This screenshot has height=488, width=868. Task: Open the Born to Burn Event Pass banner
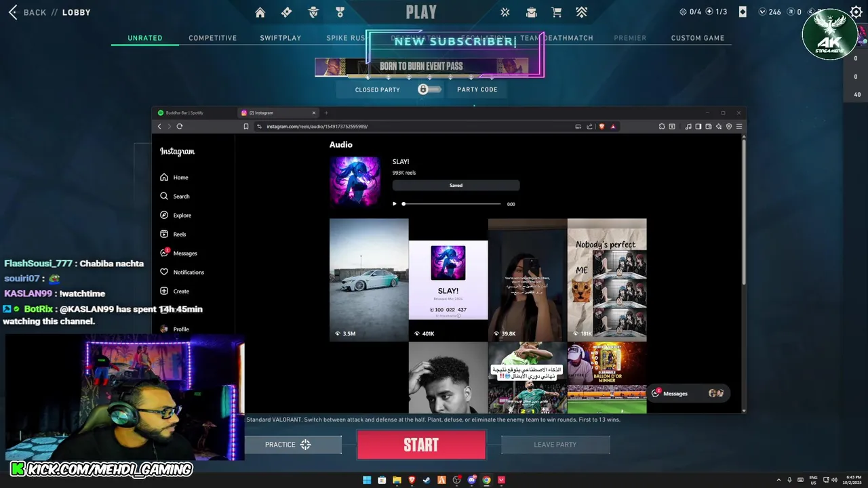421,66
